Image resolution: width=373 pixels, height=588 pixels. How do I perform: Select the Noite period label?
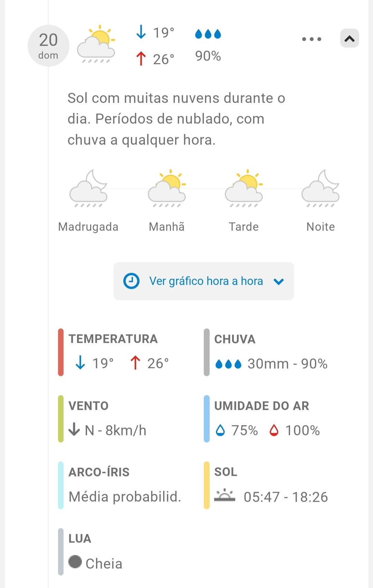coord(321,227)
